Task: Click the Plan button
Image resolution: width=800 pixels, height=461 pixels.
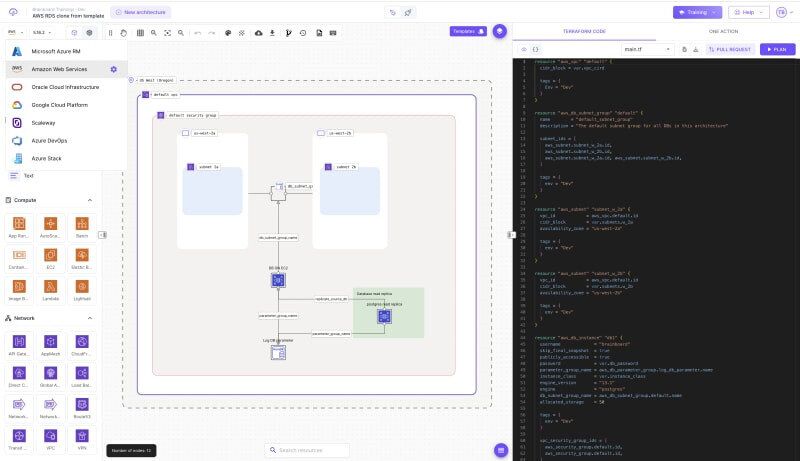Action: coord(777,49)
